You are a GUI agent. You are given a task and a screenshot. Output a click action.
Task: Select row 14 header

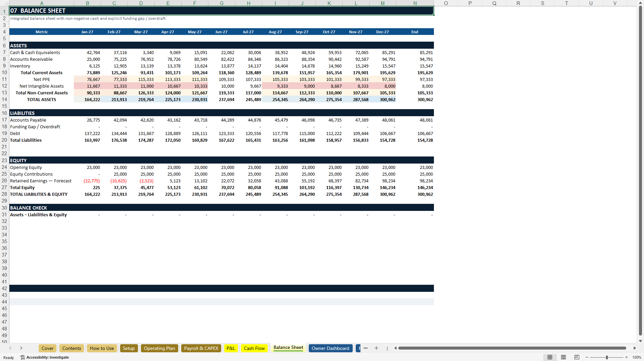point(4,99)
